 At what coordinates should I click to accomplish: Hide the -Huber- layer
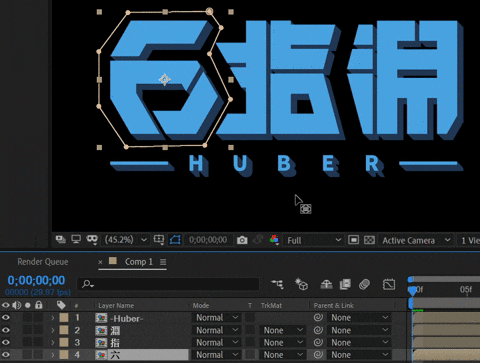[6, 318]
